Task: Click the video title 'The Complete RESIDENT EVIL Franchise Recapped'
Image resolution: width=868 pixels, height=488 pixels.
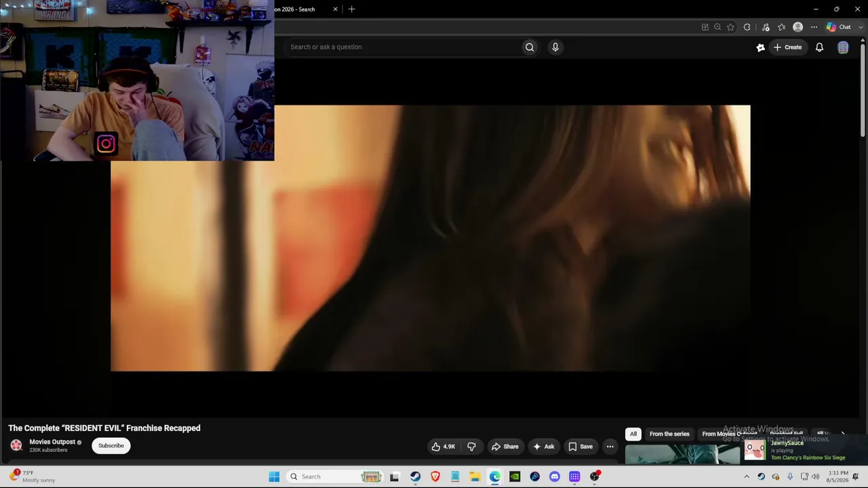Action: (104, 428)
